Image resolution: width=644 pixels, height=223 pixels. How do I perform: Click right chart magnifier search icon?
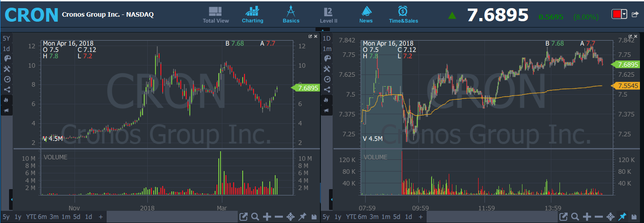tap(575, 217)
